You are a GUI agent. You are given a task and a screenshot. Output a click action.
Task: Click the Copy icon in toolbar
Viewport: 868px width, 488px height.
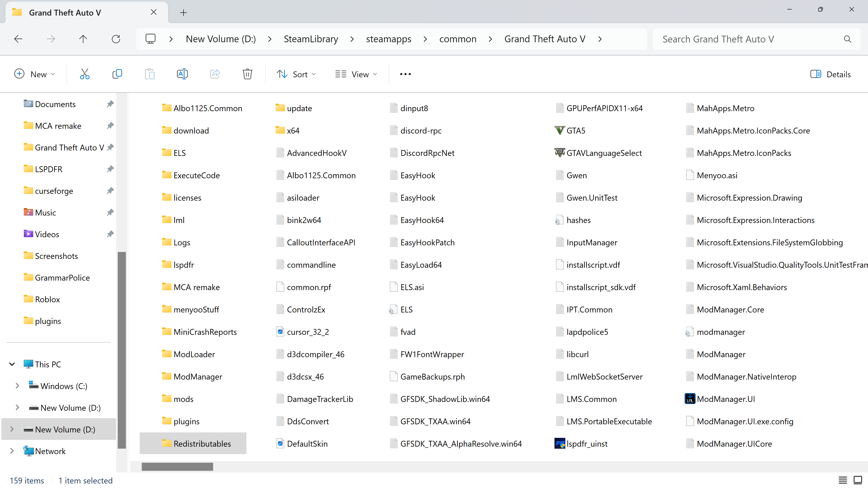pos(117,74)
